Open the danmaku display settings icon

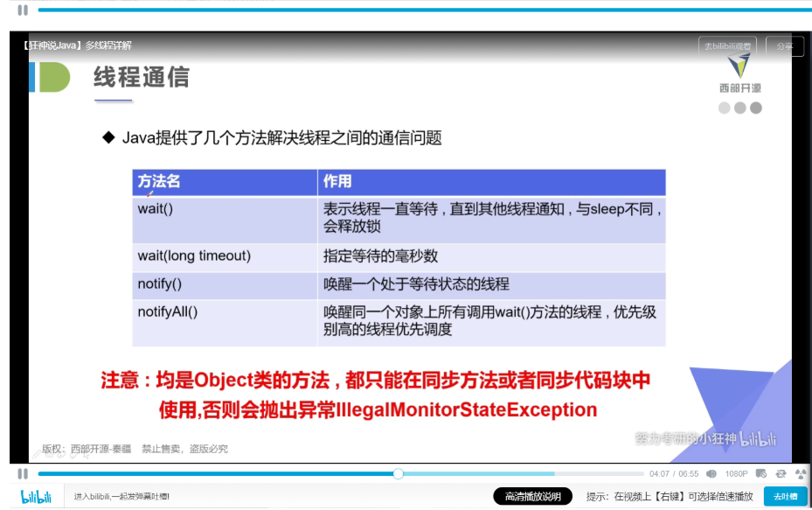[x=760, y=474]
